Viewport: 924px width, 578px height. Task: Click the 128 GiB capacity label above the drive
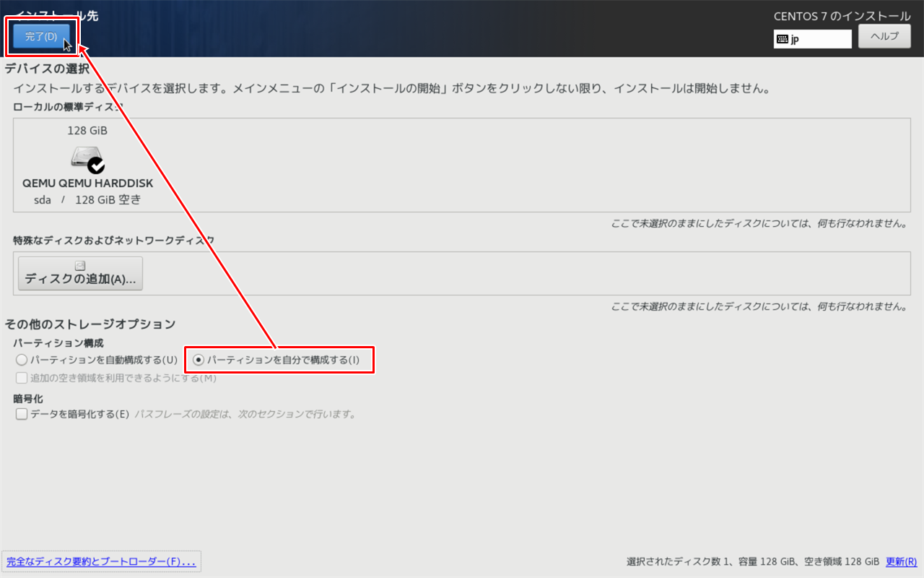click(87, 130)
